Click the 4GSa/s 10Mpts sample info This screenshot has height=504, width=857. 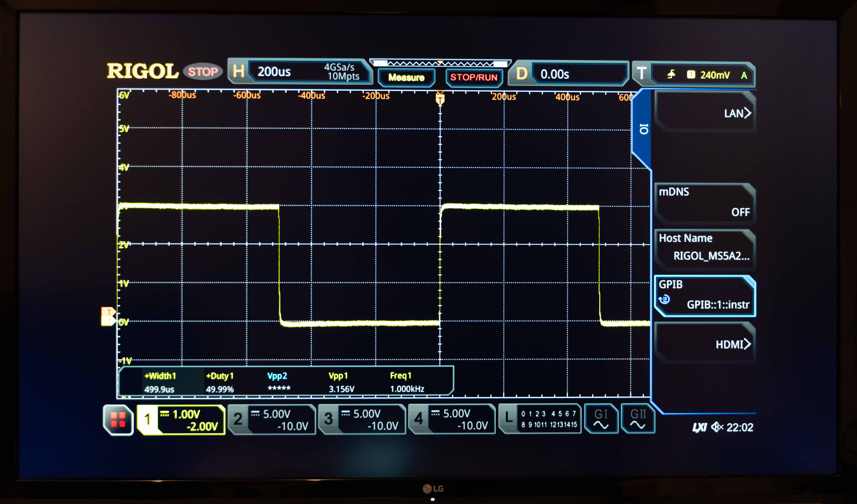[x=341, y=72]
